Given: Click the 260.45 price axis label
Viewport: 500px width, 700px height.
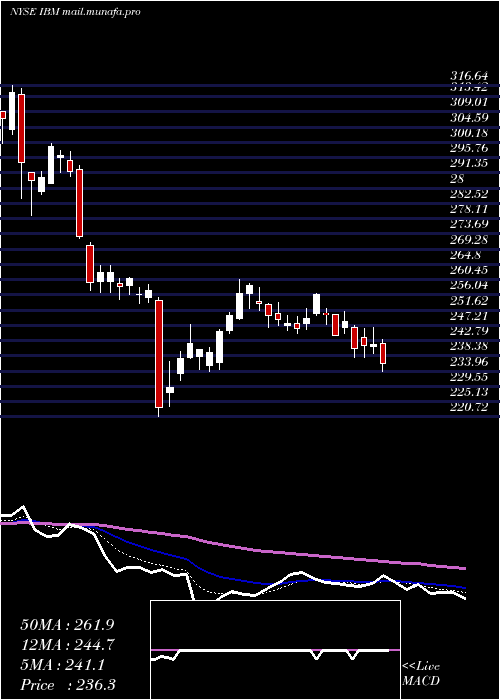Looking at the screenshot, I should click(469, 270).
